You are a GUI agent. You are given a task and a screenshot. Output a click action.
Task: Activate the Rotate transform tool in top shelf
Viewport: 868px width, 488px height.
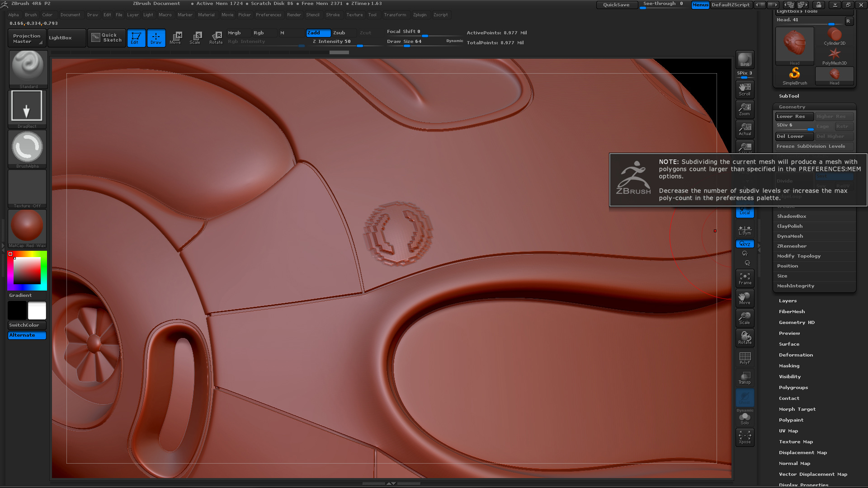216,38
